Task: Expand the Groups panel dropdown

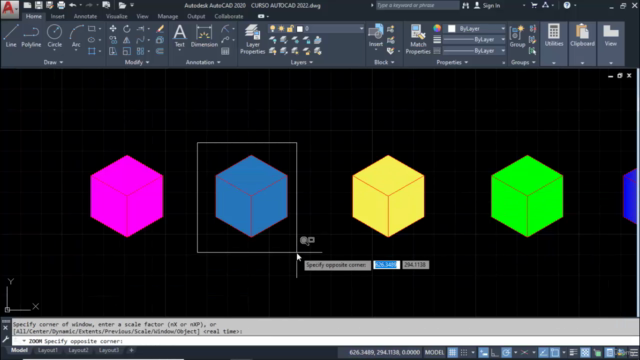Action: coord(523,62)
